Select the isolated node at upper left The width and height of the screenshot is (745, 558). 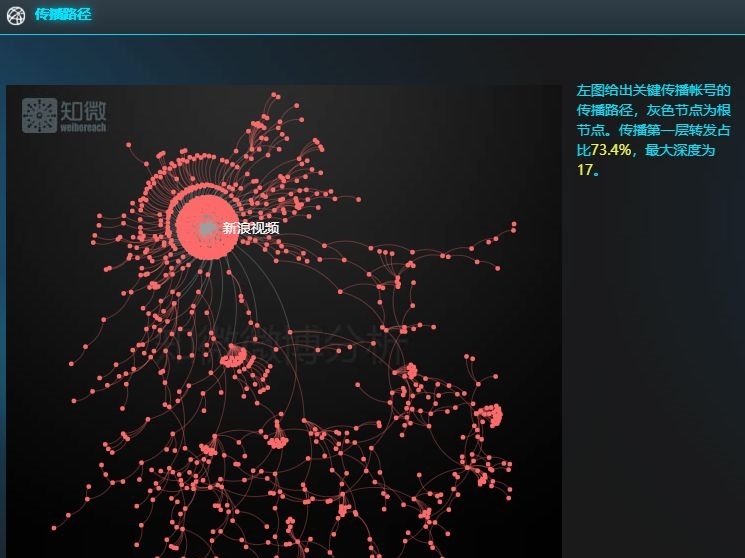point(129,144)
